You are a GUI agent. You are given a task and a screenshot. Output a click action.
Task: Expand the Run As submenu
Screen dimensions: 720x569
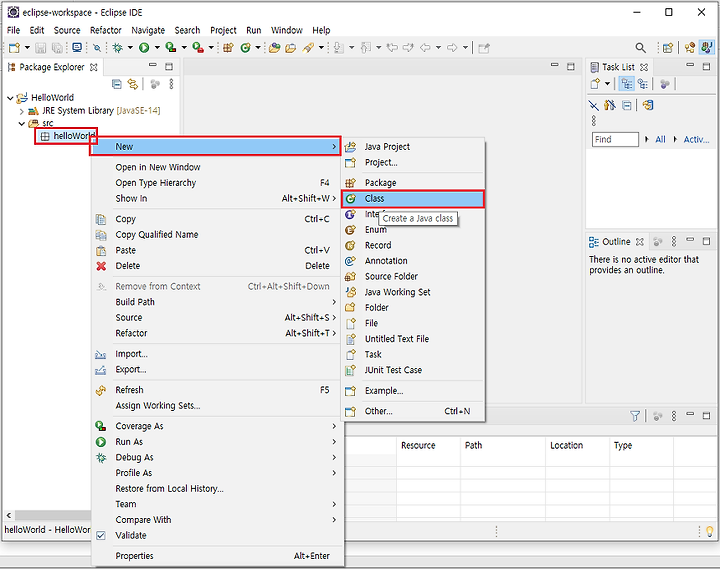[218, 442]
